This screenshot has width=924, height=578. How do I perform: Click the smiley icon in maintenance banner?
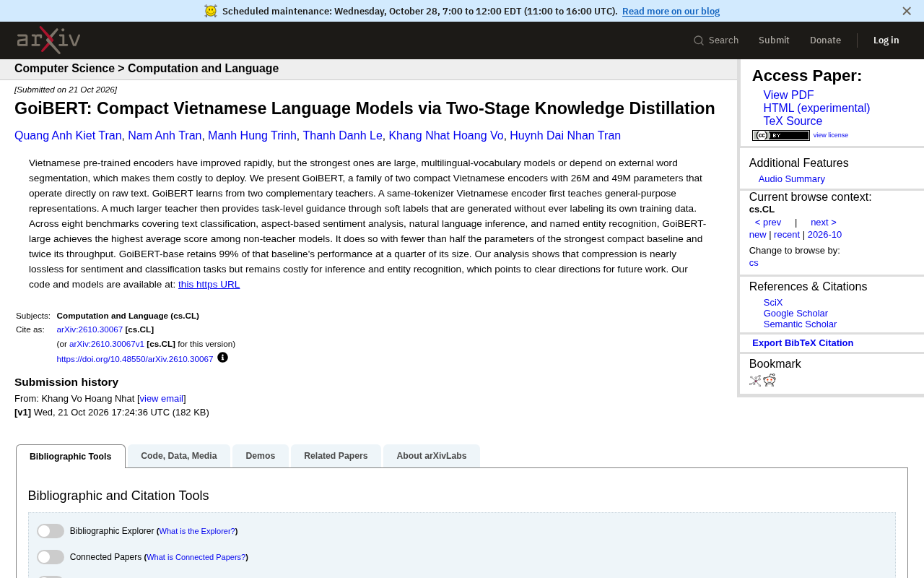(211, 11)
